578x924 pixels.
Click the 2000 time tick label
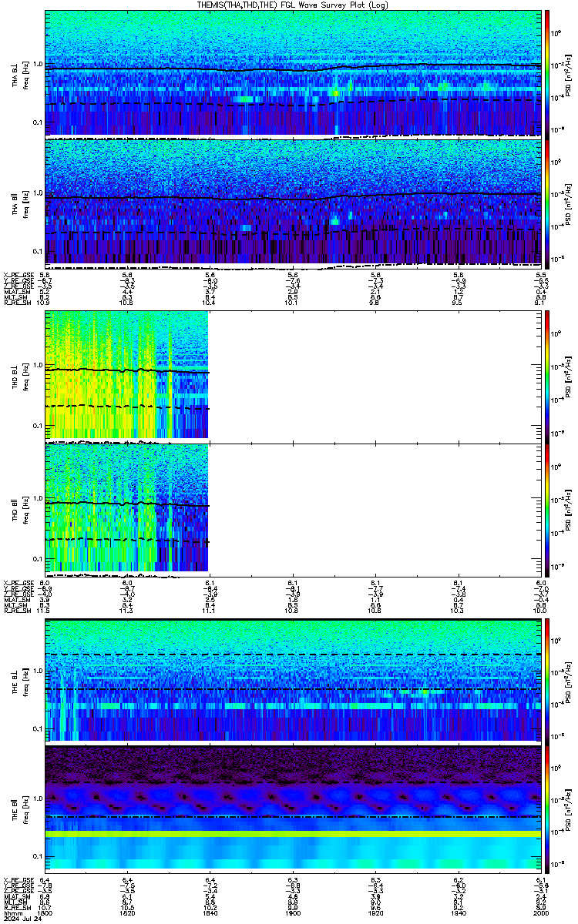point(541,912)
